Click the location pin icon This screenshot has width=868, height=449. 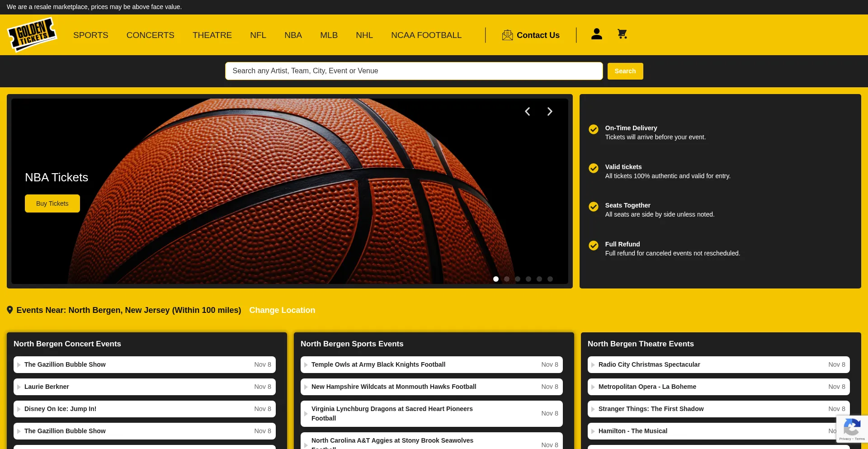pyautogui.click(x=10, y=310)
